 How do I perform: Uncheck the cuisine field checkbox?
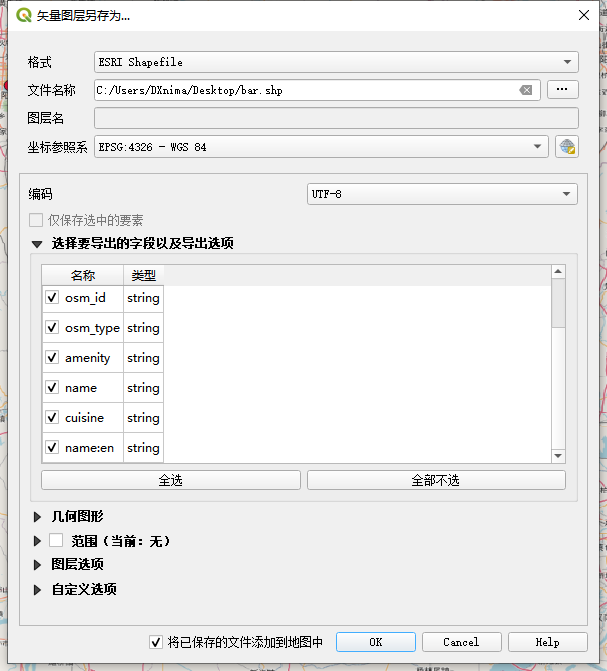pyautogui.click(x=52, y=417)
